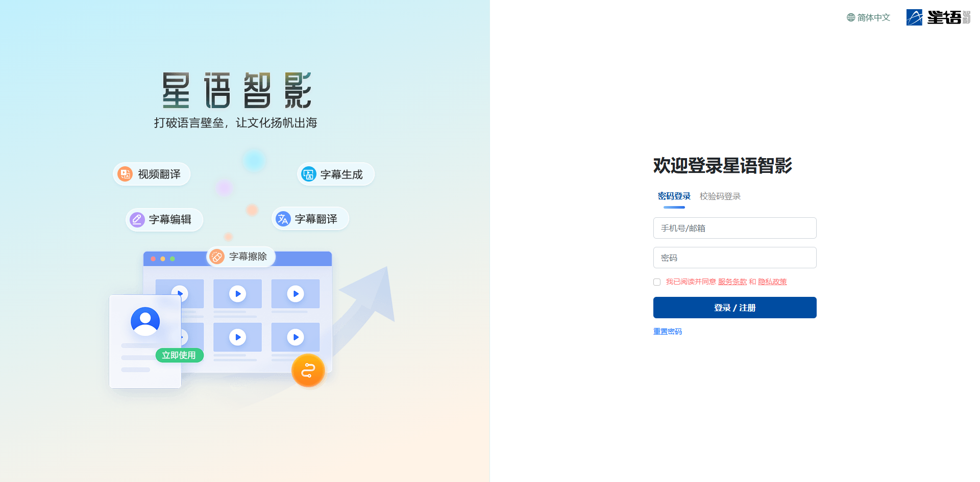Click the 字幕翻译 translate icon

(x=283, y=219)
